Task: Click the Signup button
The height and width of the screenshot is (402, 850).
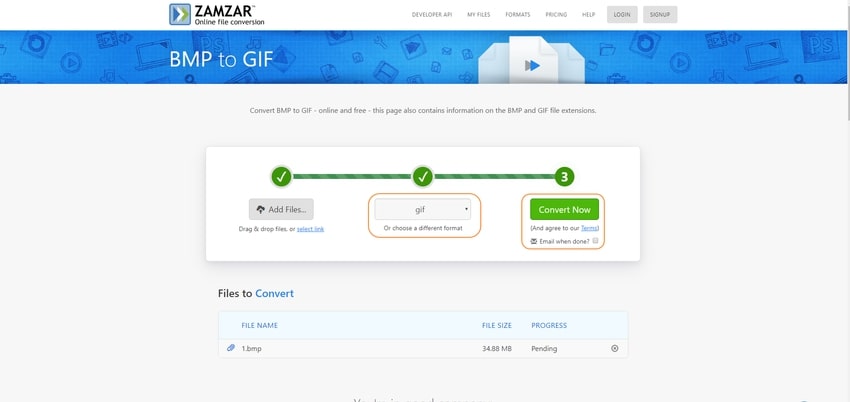Action: (x=661, y=15)
